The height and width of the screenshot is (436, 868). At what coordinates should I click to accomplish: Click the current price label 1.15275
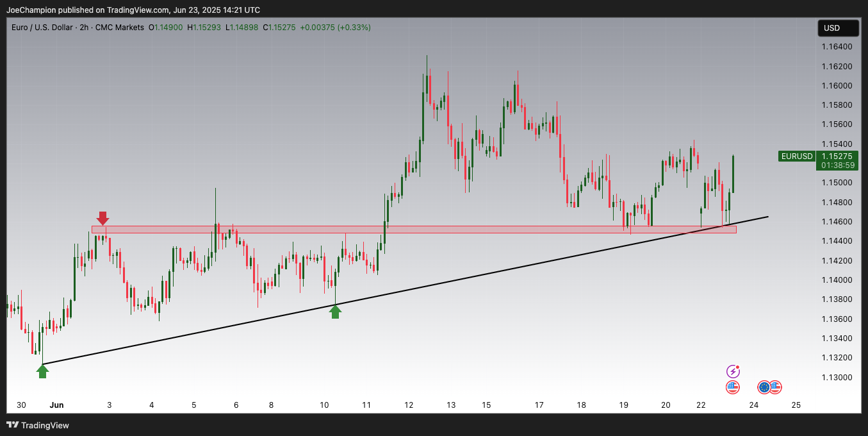tap(837, 156)
